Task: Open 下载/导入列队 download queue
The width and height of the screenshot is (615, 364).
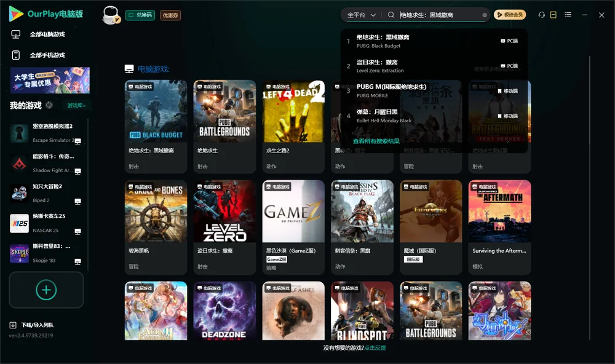Action: [x=32, y=325]
